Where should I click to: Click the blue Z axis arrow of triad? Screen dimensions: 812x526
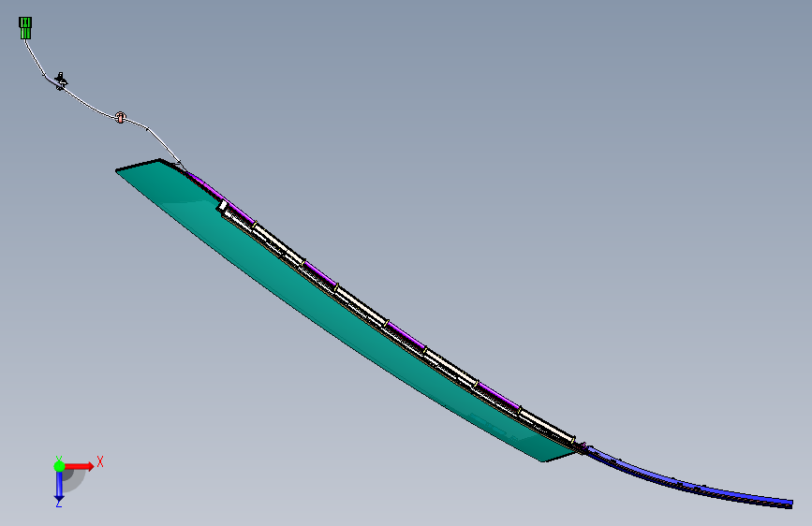[59, 487]
